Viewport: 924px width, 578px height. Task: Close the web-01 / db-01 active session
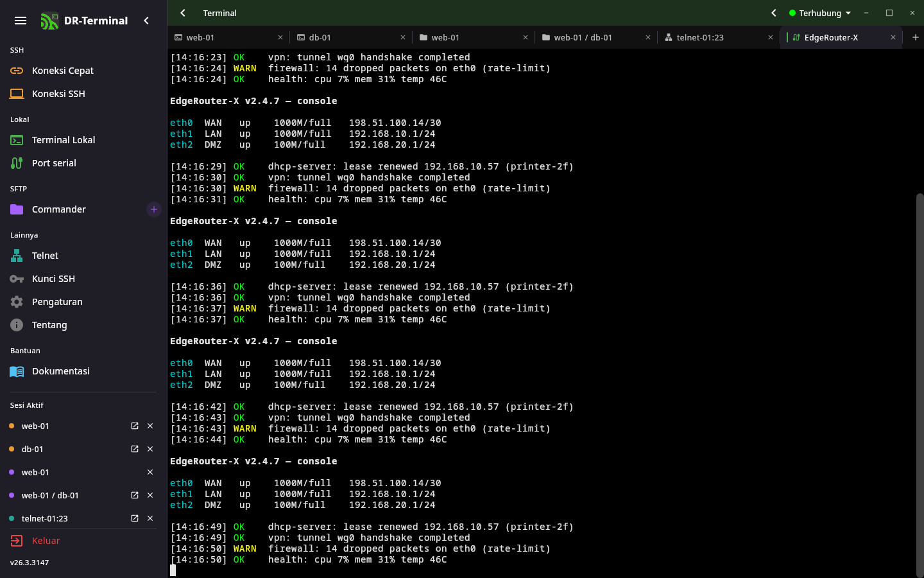[150, 495]
